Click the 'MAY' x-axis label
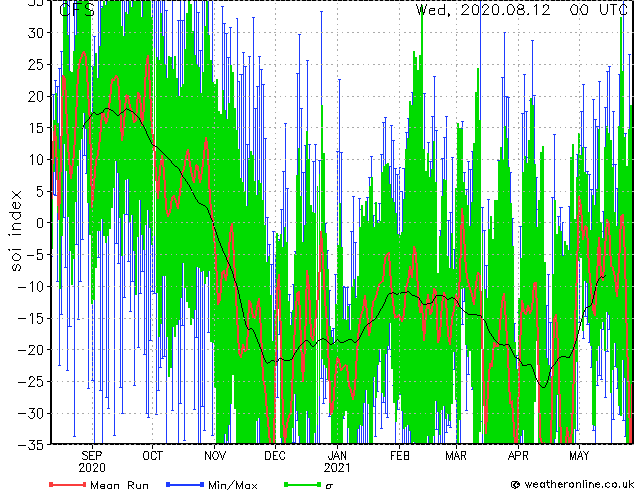This screenshot has width=634, height=490. (579, 456)
